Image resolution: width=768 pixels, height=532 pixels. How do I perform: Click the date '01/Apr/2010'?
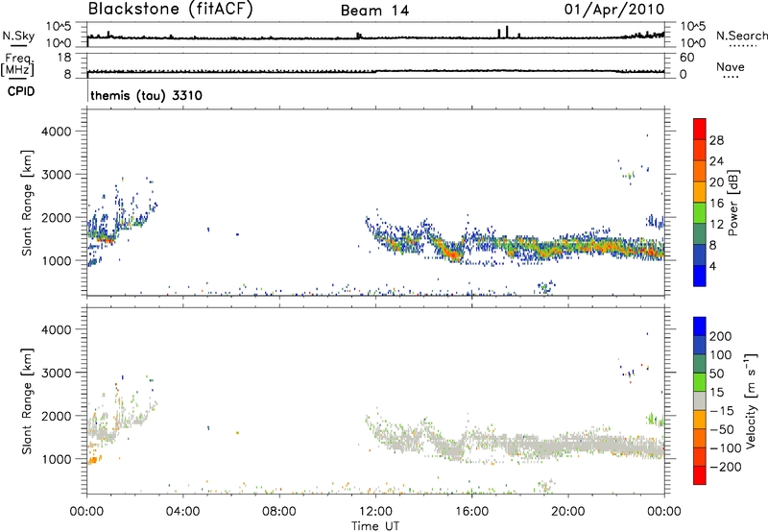tap(614, 10)
